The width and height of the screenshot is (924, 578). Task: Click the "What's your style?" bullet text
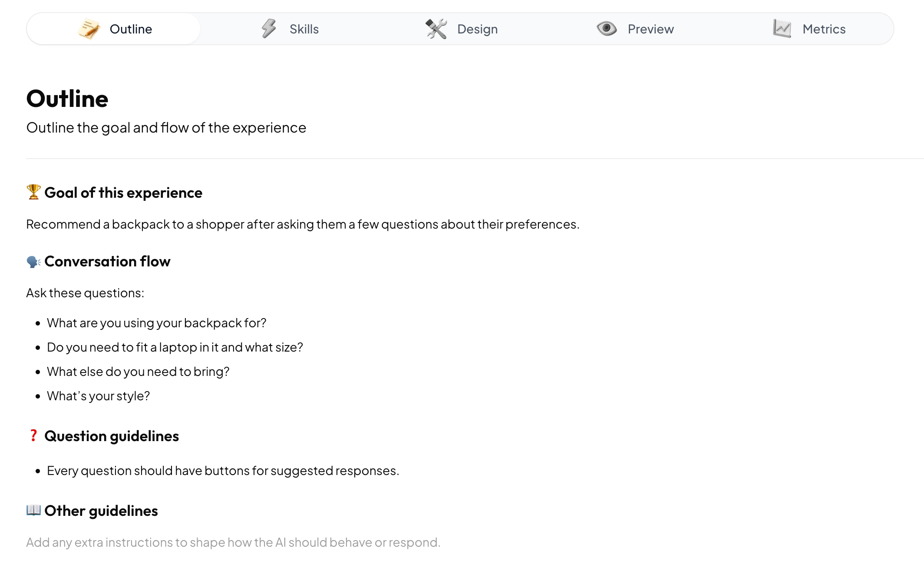point(98,396)
